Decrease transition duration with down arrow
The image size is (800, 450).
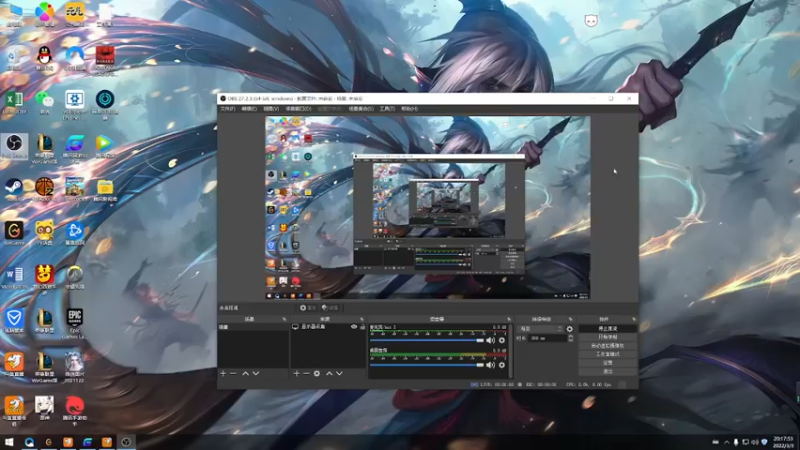point(570,340)
